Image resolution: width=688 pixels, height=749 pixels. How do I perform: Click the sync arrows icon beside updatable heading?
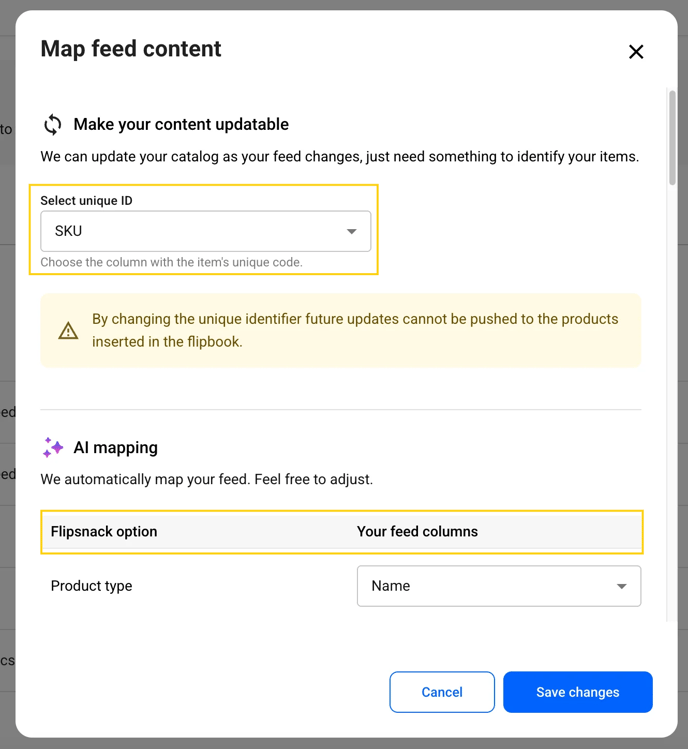pyautogui.click(x=52, y=125)
